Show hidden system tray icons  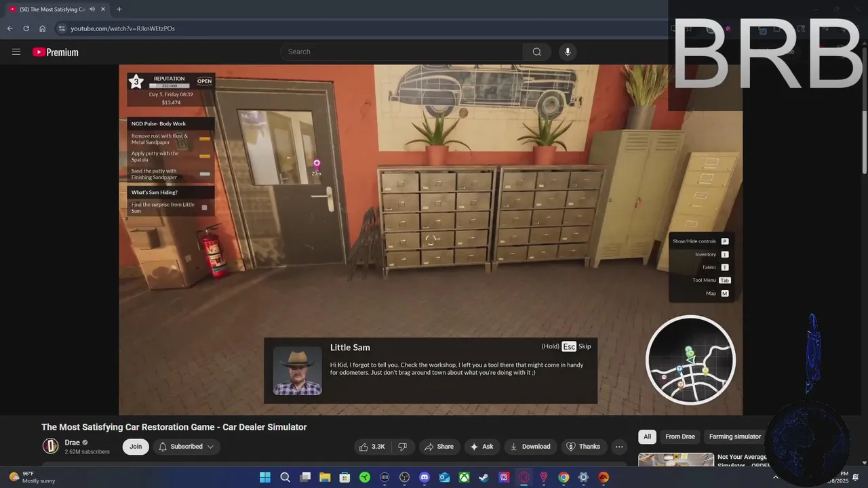(776, 477)
